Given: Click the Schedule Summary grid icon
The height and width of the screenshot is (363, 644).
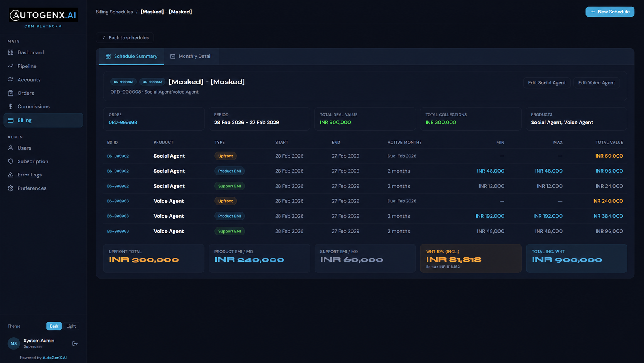Looking at the screenshot, I should tap(108, 56).
